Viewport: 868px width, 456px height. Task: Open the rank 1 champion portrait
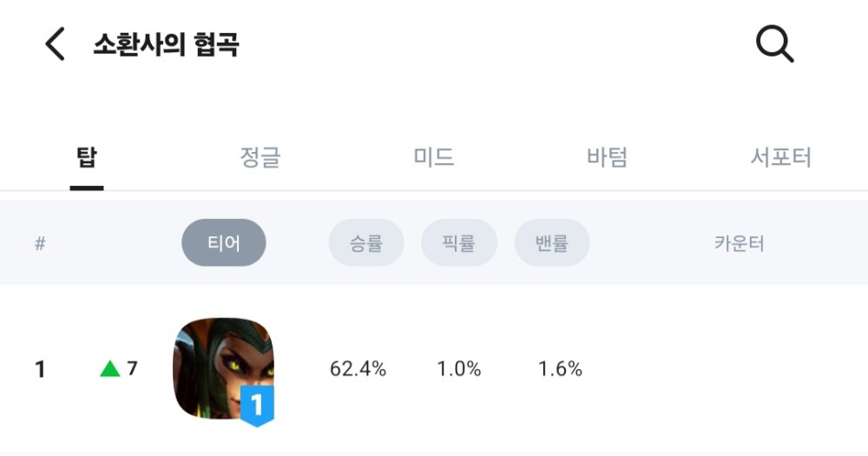coord(222,363)
